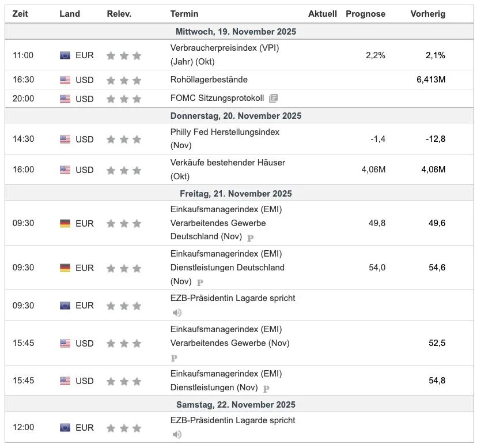Click the US flag beside Rohöllagerbestände
Image resolution: width=477 pixels, height=448 pixels.
(65, 80)
